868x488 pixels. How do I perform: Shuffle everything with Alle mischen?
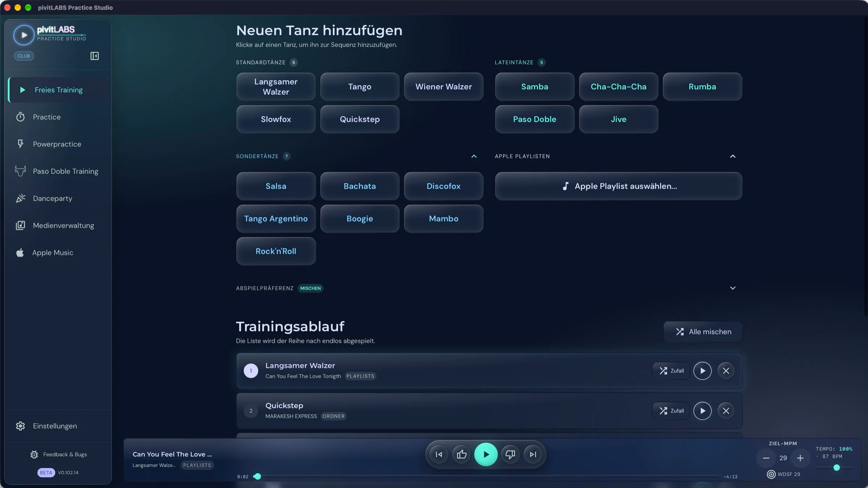point(703,332)
